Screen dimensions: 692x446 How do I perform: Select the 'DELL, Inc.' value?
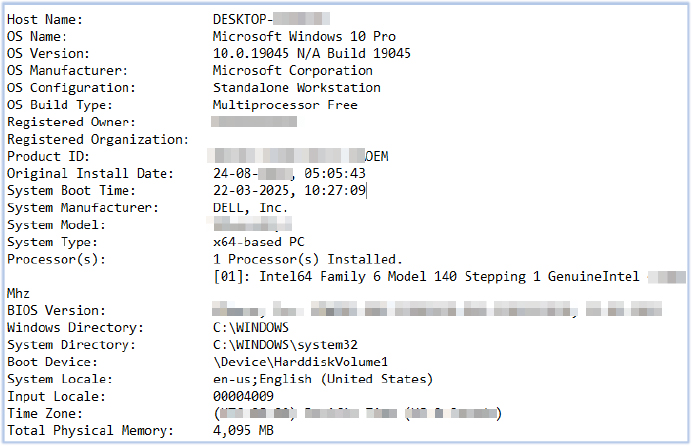(x=250, y=208)
